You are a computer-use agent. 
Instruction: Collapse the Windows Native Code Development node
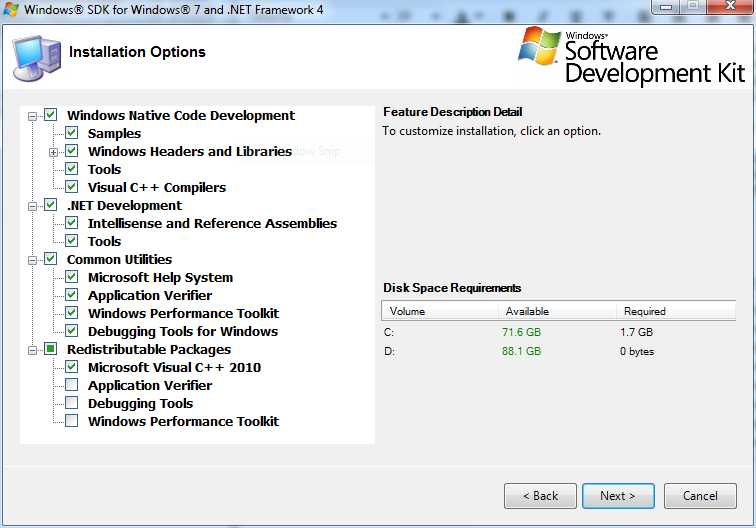point(32,116)
